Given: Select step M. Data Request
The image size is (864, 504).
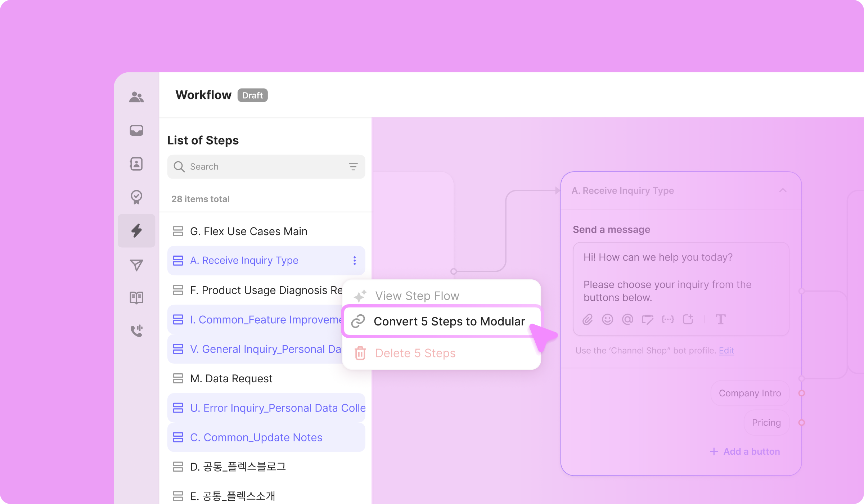Looking at the screenshot, I should click(x=231, y=378).
